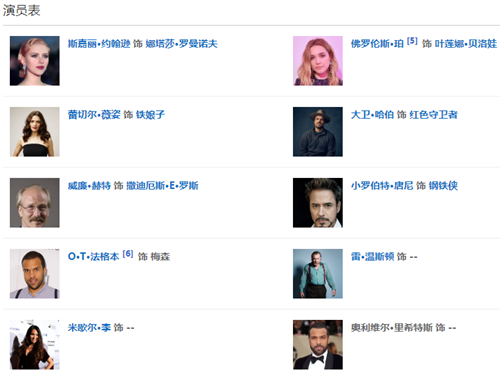Open the 雷·温斯顿 actor link
This screenshot has height=379, width=500.
(372, 257)
